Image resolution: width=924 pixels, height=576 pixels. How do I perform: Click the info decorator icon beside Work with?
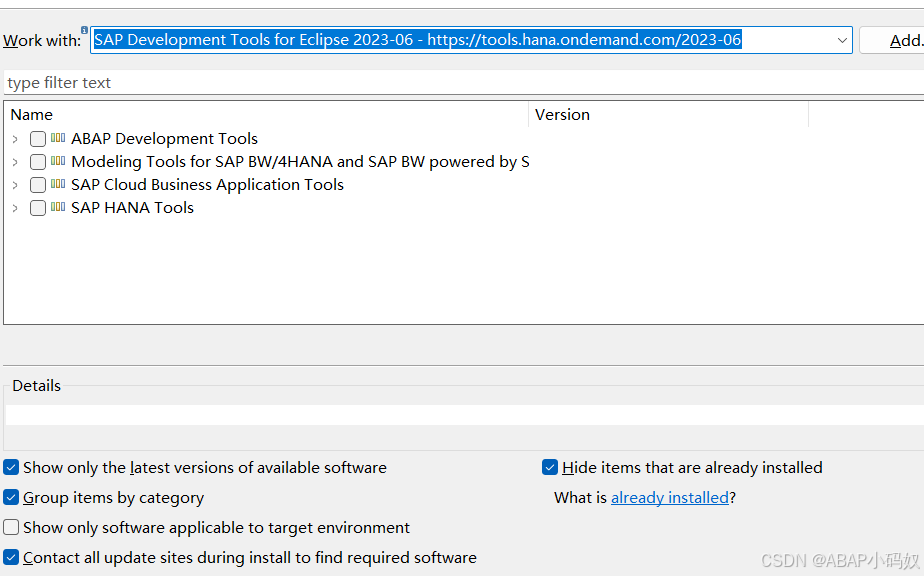click(x=84, y=30)
